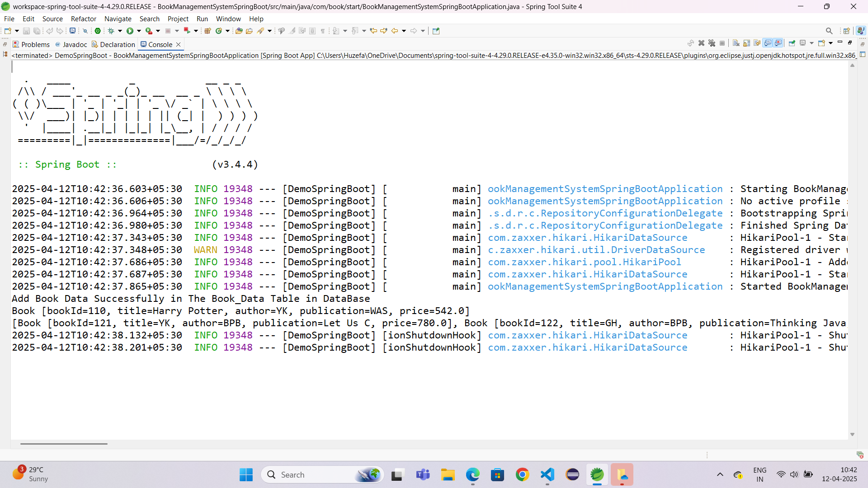868x488 pixels.
Task: Switch to the Problems tab
Action: (31, 44)
